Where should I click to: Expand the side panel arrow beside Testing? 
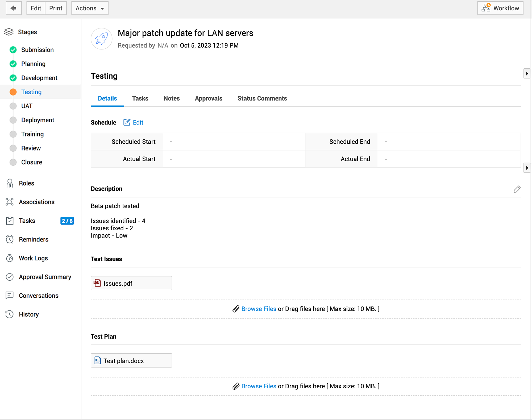pyautogui.click(x=527, y=73)
